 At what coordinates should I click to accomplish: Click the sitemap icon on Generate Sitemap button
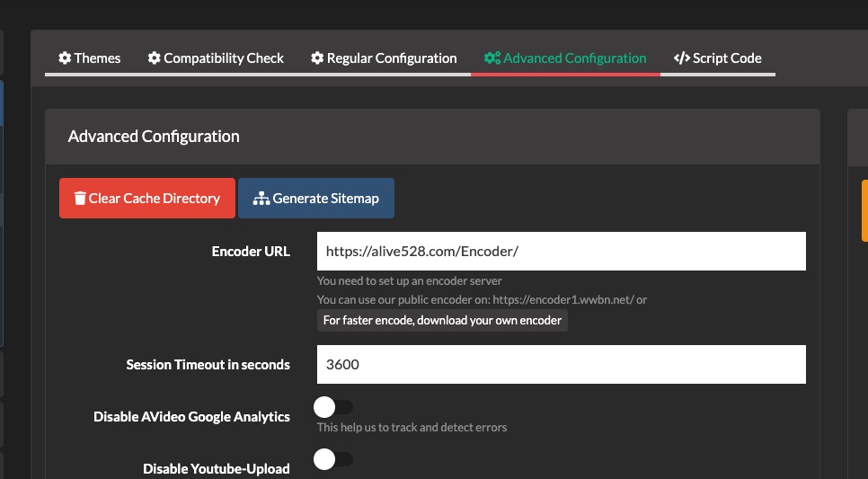pyautogui.click(x=261, y=199)
